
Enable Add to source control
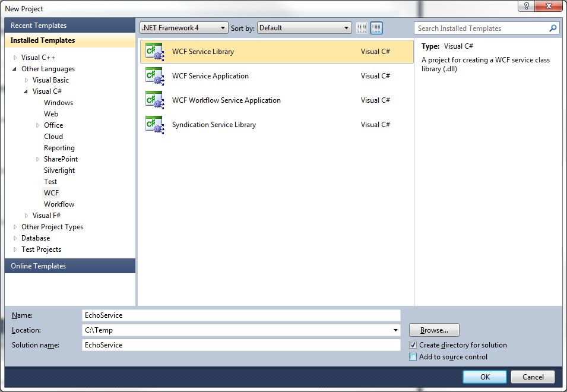click(x=412, y=357)
